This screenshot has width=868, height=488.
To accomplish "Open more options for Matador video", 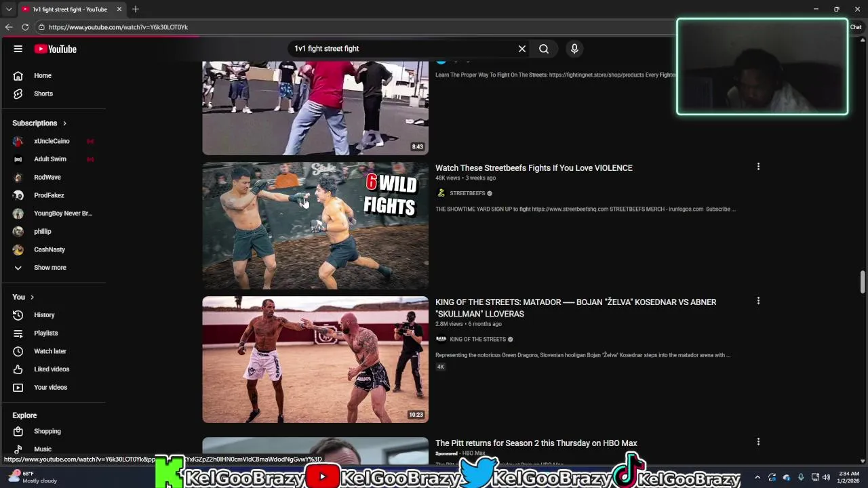I will (758, 301).
